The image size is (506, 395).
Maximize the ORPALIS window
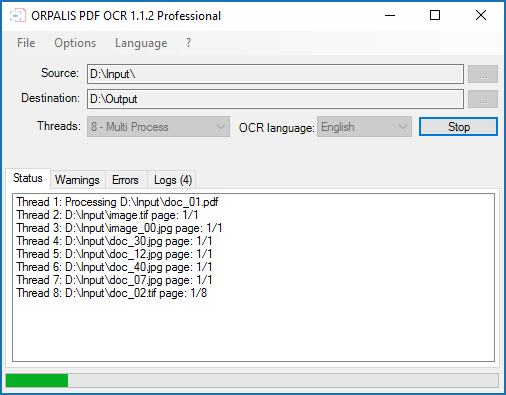click(x=435, y=15)
